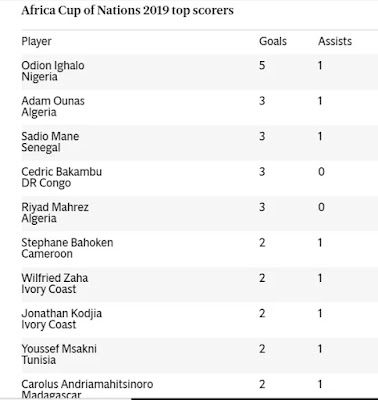Click Riyad Mahrez player name
The width and height of the screenshot is (378, 400).
click(x=55, y=207)
